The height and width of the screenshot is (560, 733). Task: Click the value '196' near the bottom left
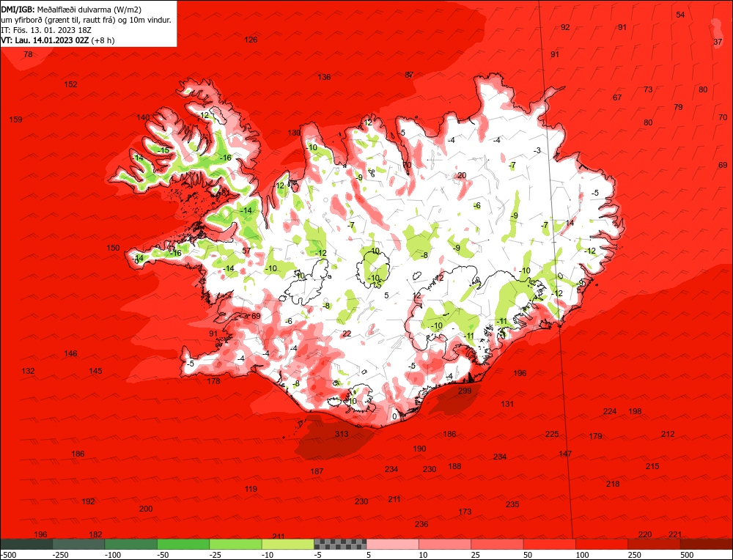tap(40, 535)
